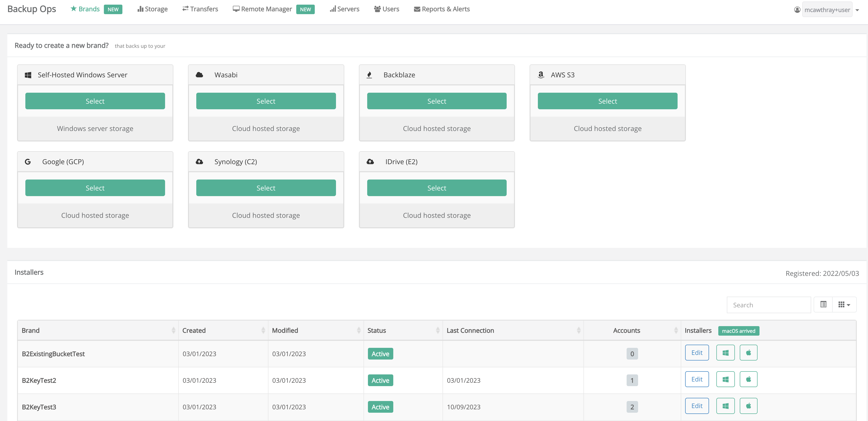Click the Backblaze flame icon
This screenshot has height=421, width=868.
369,75
